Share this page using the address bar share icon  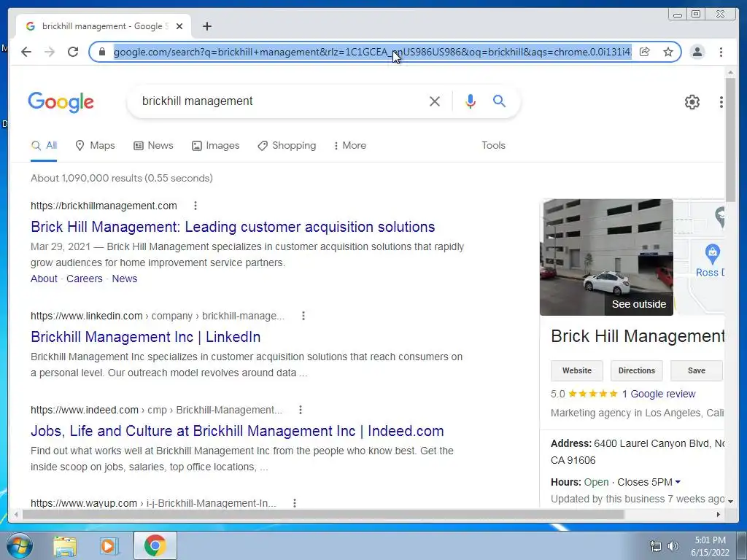coord(645,52)
